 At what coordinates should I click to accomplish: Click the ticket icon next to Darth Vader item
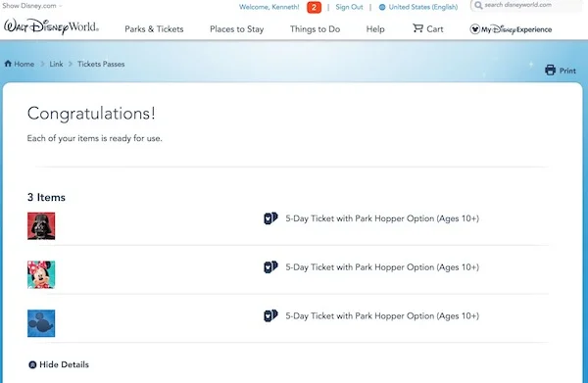point(270,218)
